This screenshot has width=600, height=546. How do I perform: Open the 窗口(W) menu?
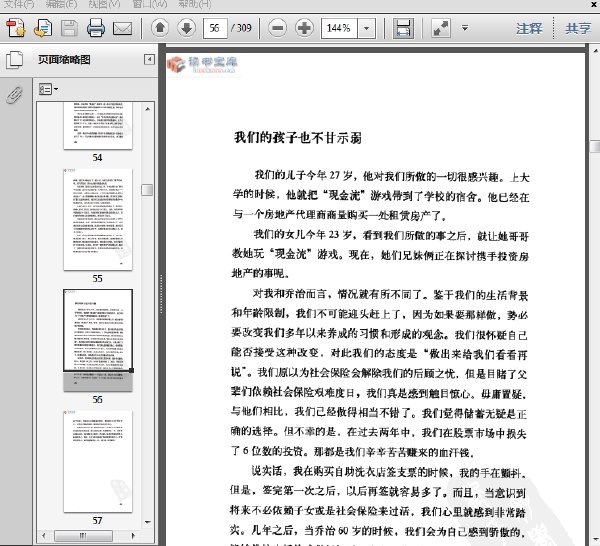(150, 4)
